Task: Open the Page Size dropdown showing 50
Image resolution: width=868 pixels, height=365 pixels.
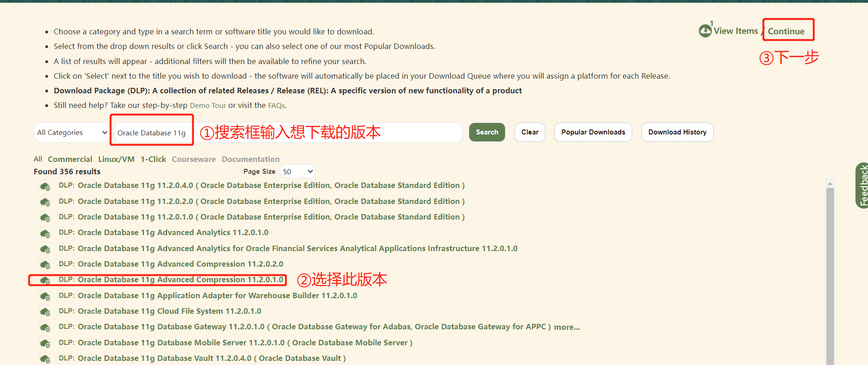Action: (298, 172)
